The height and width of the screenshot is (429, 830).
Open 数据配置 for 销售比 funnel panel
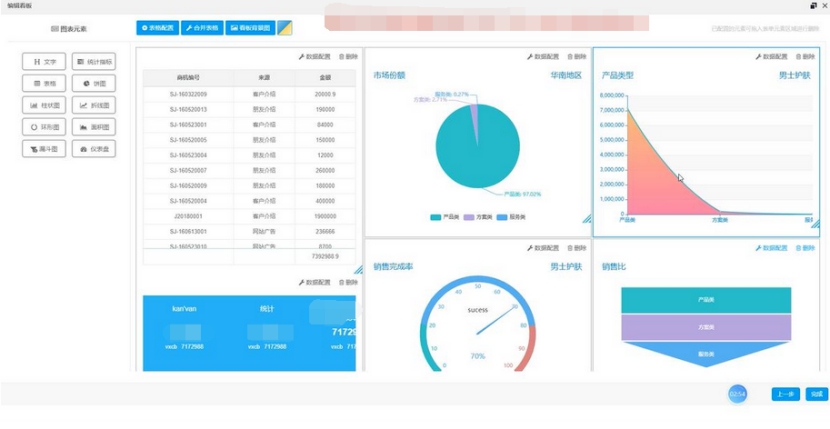tap(771, 248)
